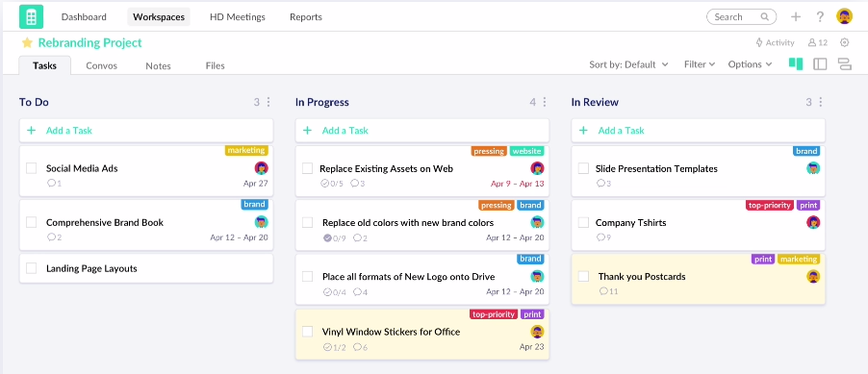
Task: Open the Options dropdown
Action: (750, 64)
